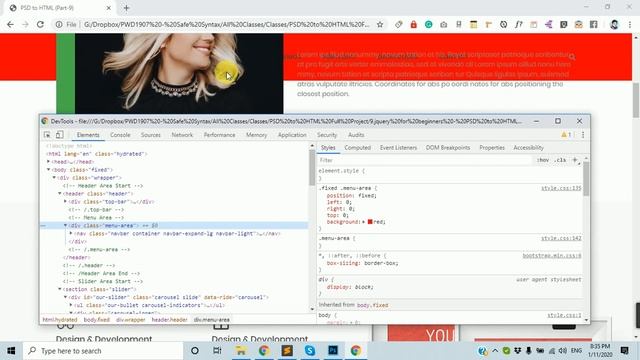Viewport: 640px width, 360px height.
Task: Collapse the section class slider node
Action: click(x=60, y=289)
